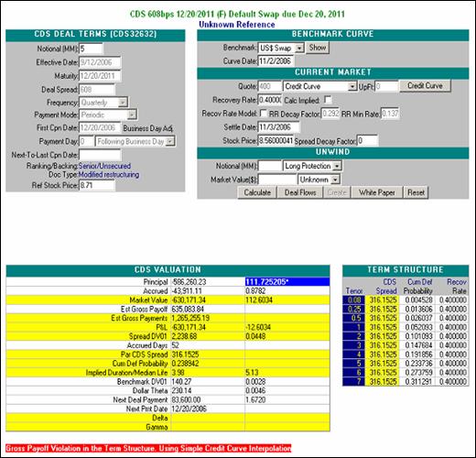Click the Curve Date field
The width and height of the screenshot is (476, 458).
pyautogui.click(x=276, y=61)
